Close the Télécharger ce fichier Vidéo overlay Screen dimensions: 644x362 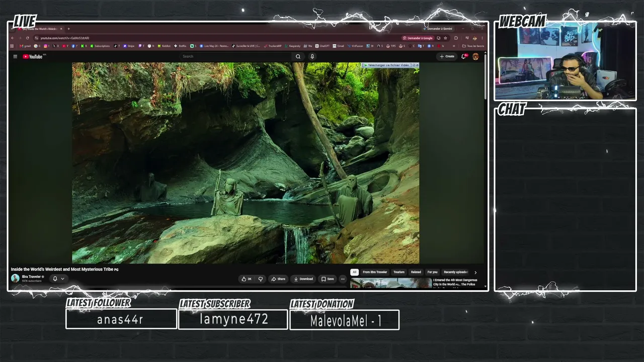click(x=416, y=65)
